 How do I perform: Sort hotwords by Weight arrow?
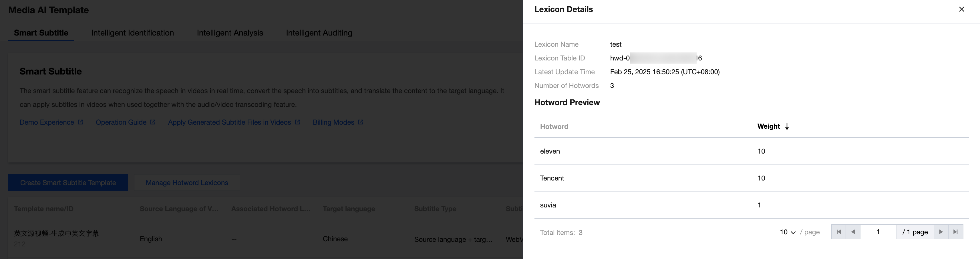(x=787, y=126)
